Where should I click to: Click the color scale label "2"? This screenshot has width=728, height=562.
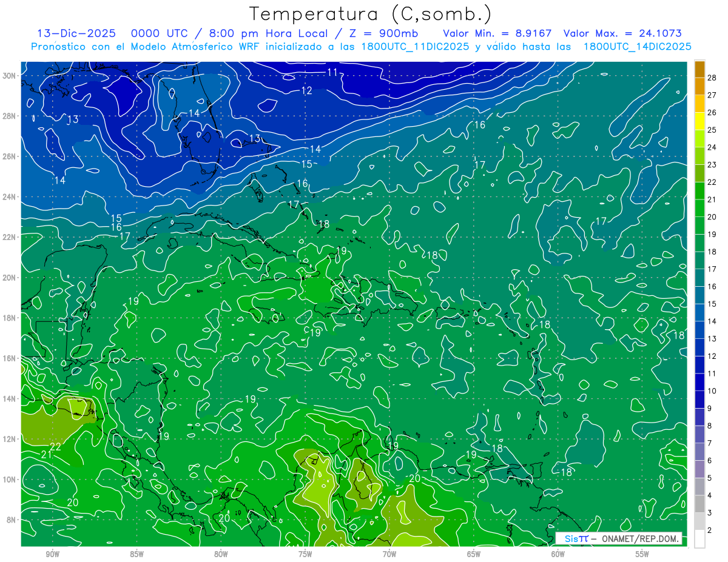coord(710,530)
